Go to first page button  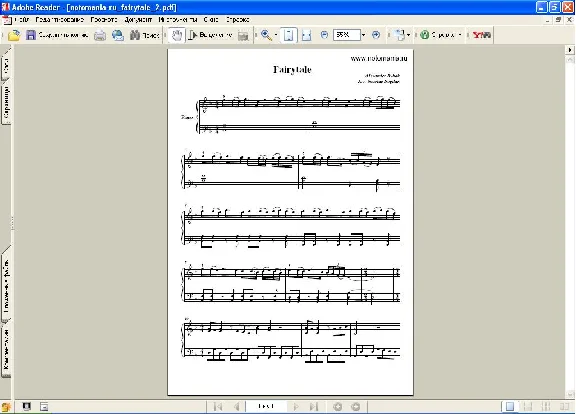217,406
